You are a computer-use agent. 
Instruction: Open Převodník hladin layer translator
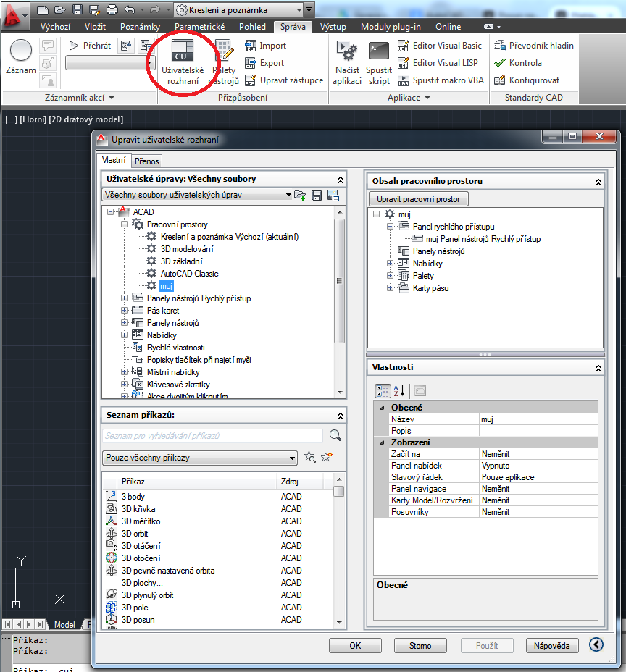[x=533, y=46]
